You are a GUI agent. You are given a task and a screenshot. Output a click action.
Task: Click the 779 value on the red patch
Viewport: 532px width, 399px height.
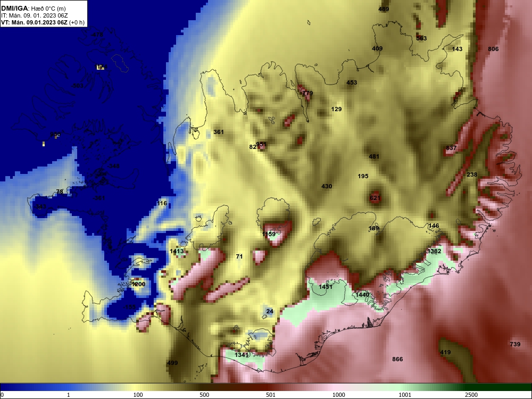(307, 93)
